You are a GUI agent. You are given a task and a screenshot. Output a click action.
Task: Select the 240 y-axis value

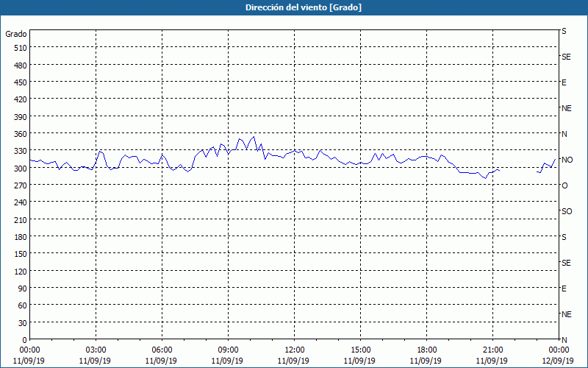pyautogui.click(x=21, y=203)
